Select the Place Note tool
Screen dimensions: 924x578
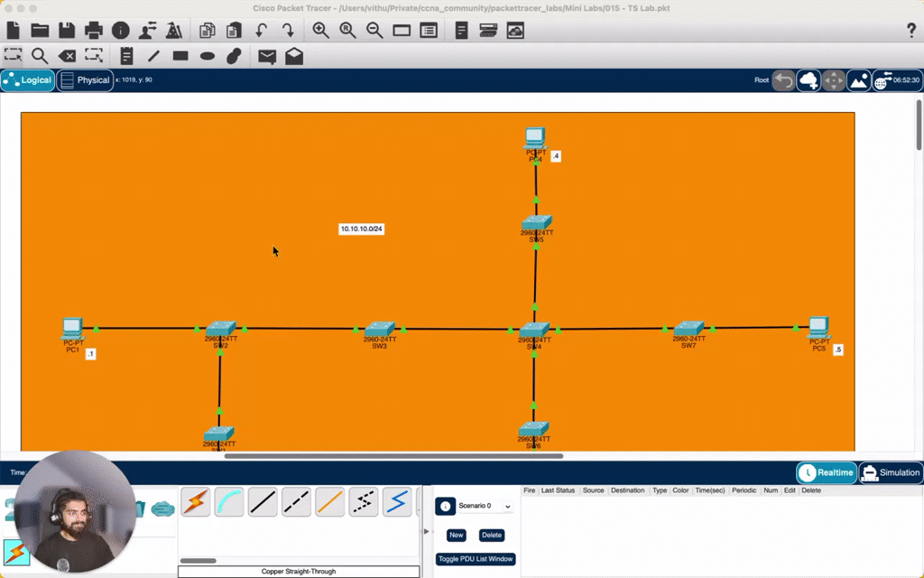(126, 56)
